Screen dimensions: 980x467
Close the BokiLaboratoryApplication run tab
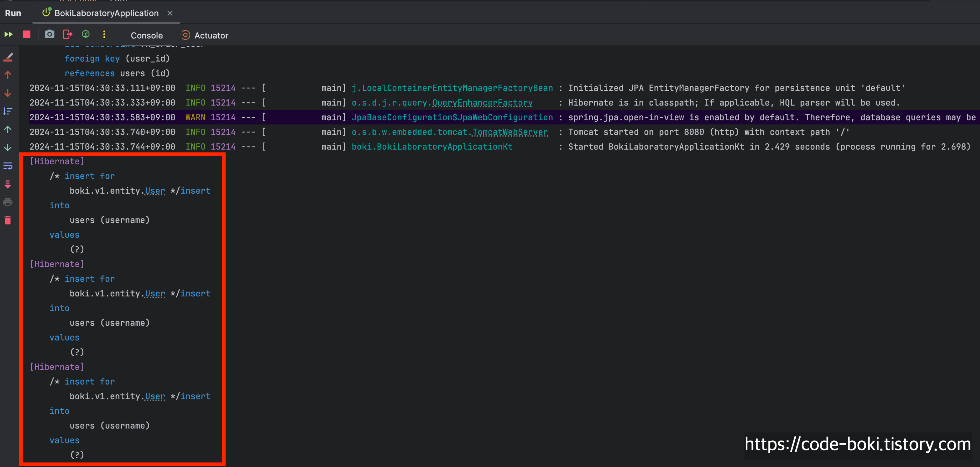pos(170,13)
